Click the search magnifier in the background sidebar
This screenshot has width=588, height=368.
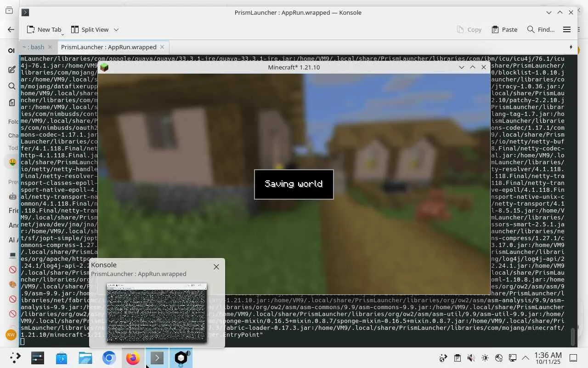click(12, 86)
